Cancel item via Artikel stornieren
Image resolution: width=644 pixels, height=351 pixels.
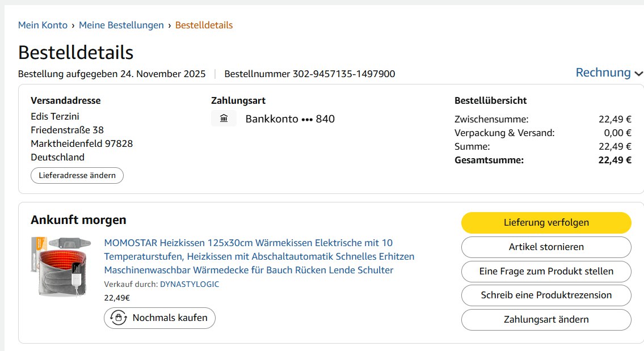[546, 247]
